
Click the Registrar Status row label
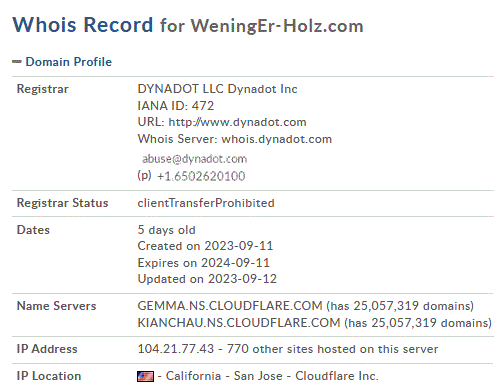pyautogui.click(x=62, y=203)
